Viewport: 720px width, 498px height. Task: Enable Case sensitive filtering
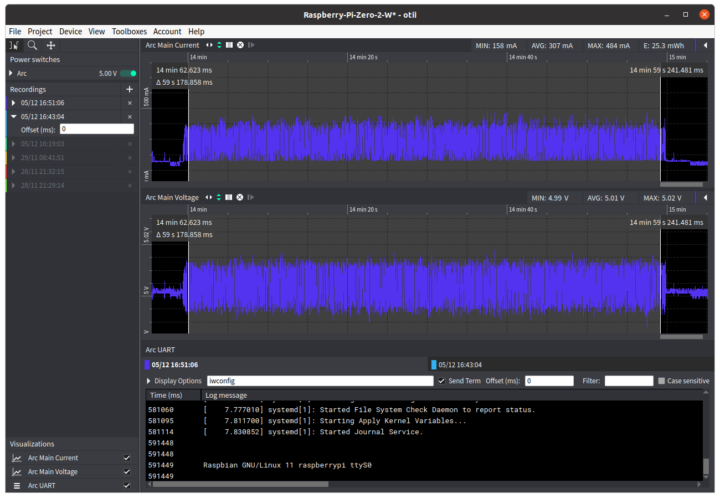coord(662,381)
